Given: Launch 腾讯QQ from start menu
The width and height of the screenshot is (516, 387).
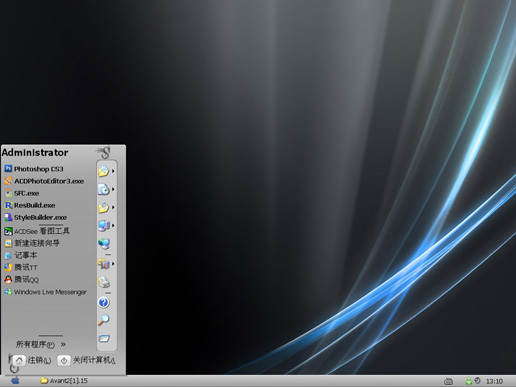Looking at the screenshot, I should tap(22, 280).
